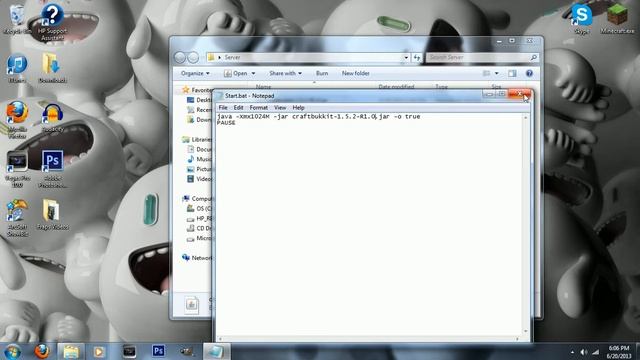Screen dimensions: 640x360
Task: Select the Fraps Videos folder on the desktop
Action: [52, 215]
